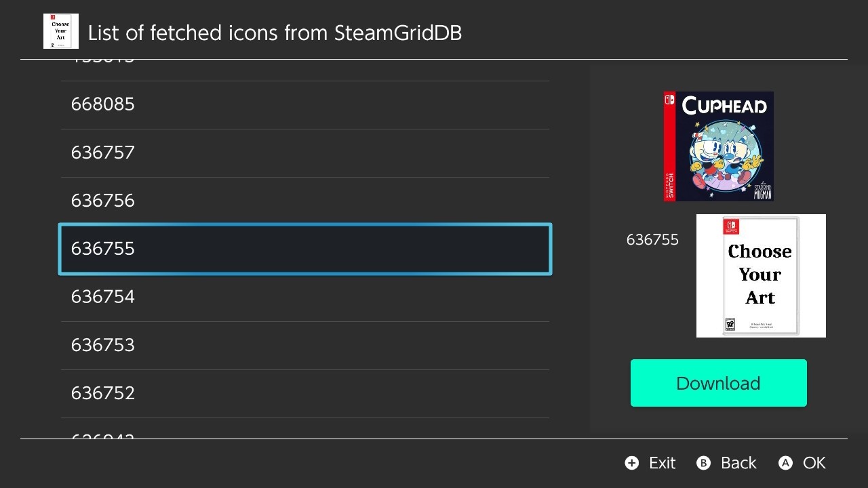Select icon entry 668085

point(305,104)
